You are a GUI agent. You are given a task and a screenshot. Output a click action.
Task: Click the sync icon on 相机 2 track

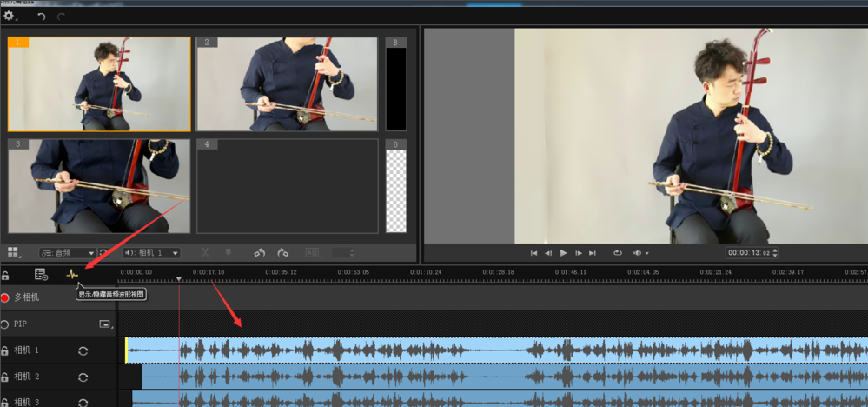pyautogui.click(x=83, y=377)
